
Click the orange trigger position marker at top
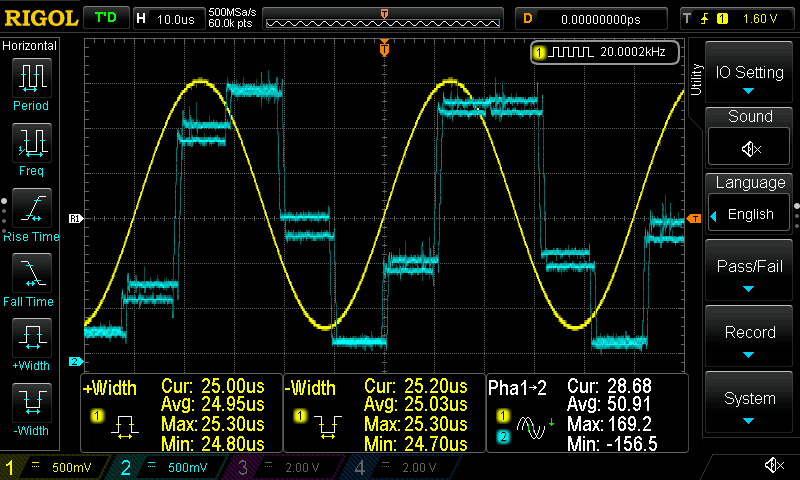click(x=384, y=47)
